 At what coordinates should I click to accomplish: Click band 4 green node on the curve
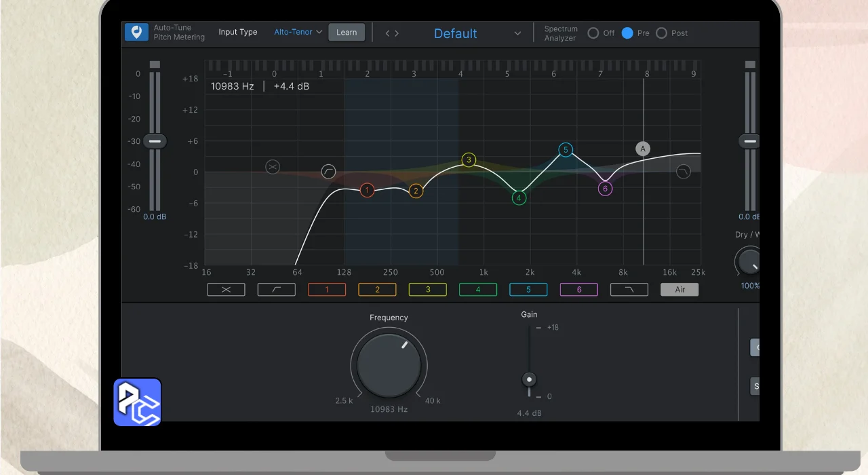pos(519,198)
